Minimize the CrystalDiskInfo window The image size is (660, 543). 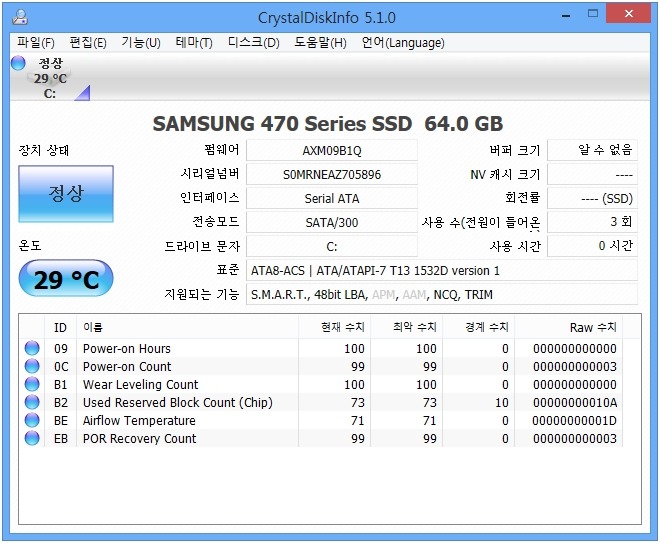click(566, 16)
